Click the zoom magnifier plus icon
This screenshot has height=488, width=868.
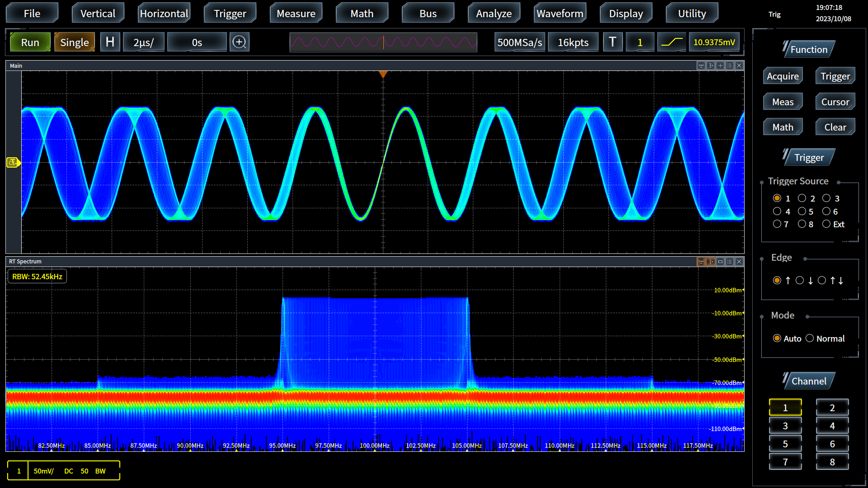pyautogui.click(x=239, y=42)
